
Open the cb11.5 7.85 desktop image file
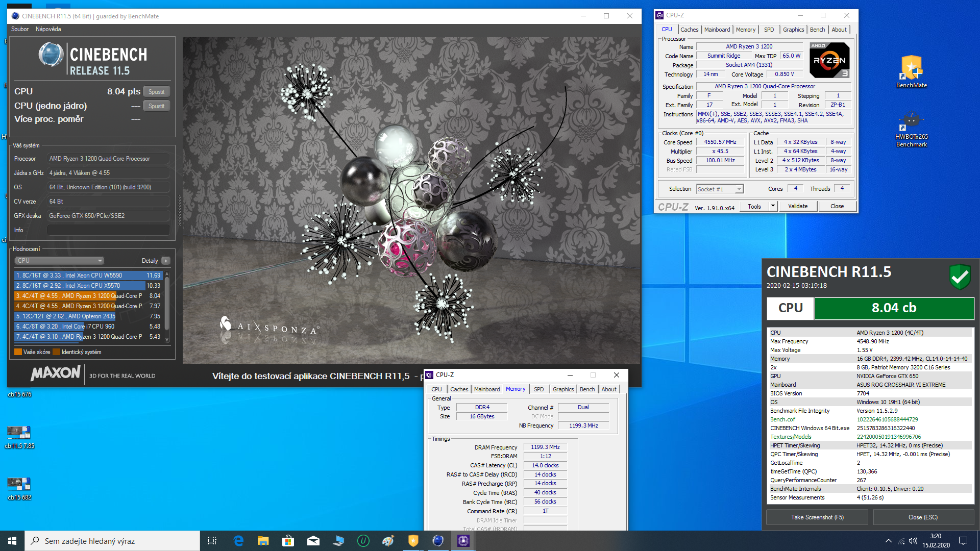[x=19, y=437]
